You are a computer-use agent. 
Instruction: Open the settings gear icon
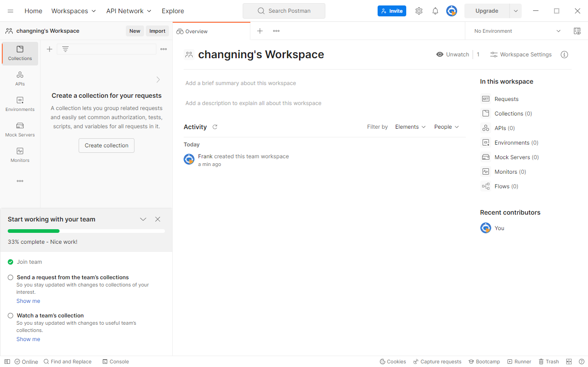pos(419,11)
